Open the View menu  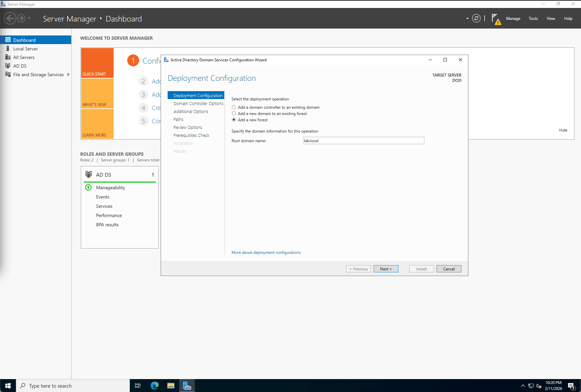coord(551,19)
